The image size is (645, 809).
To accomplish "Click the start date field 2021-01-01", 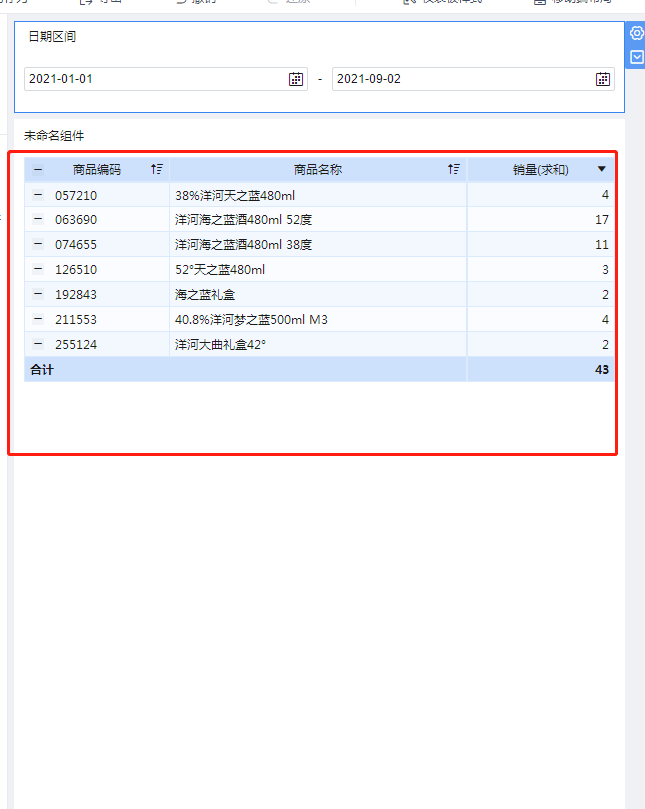I will (166, 79).
